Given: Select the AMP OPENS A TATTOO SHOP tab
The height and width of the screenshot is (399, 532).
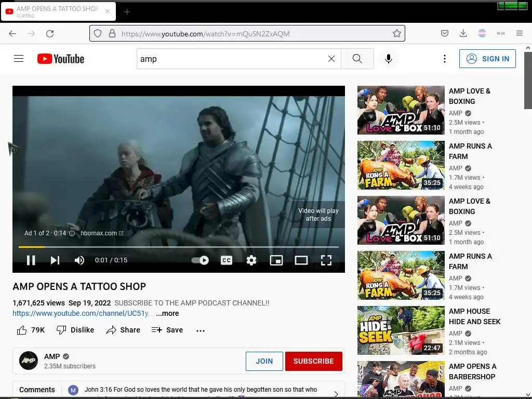Looking at the screenshot, I should (58, 11).
